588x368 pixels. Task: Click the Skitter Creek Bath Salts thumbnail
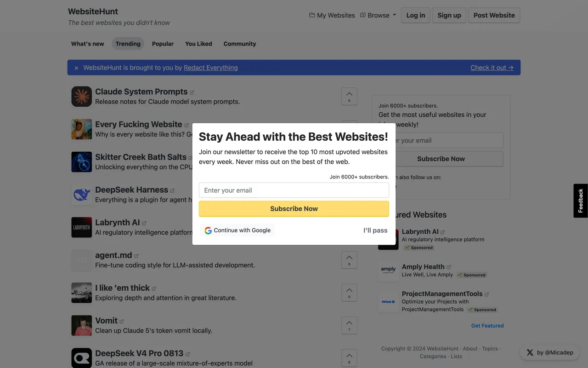coord(82,162)
